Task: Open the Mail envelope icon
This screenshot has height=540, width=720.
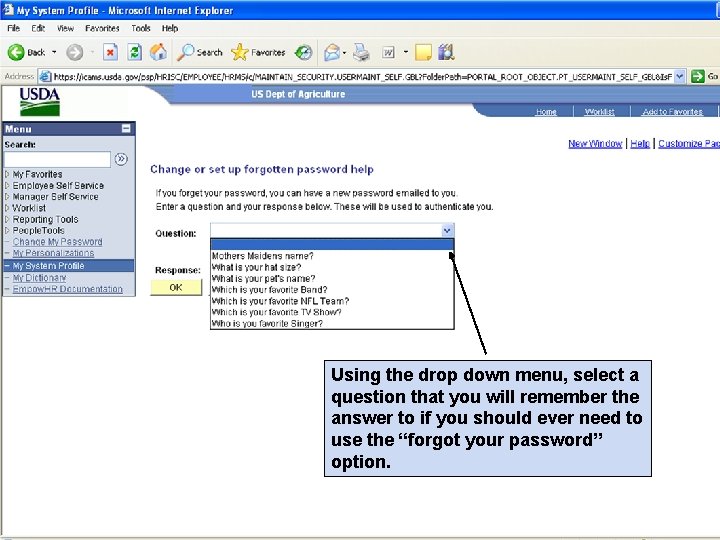Action: pos(332,52)
